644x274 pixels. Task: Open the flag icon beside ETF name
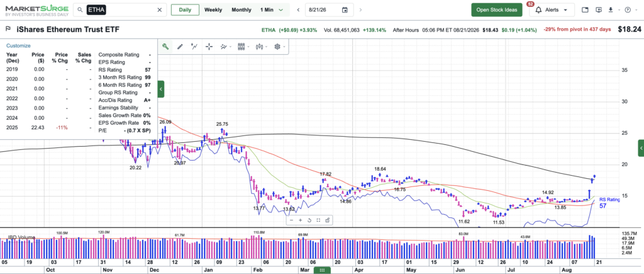coord(8,29)
